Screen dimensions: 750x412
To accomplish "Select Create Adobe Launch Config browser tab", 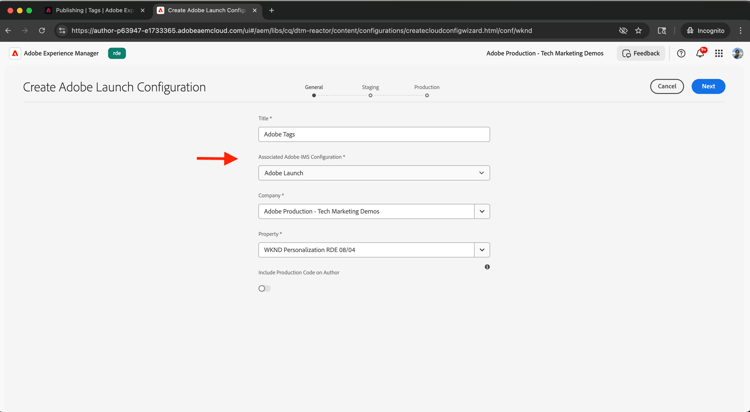I will point(207,11).
